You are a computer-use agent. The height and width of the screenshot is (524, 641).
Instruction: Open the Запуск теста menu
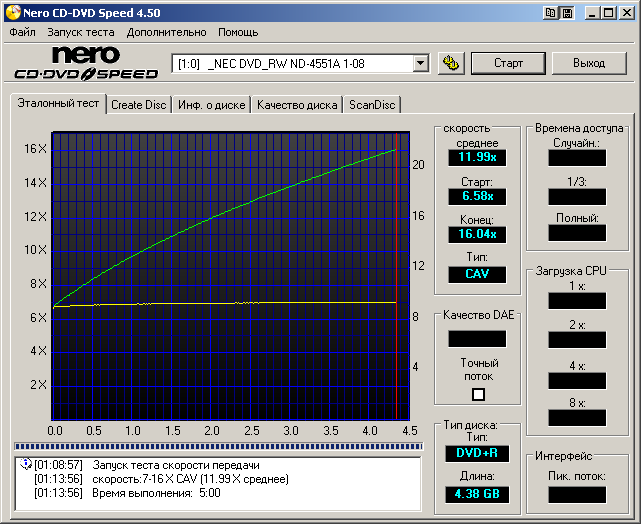click(80, 32)
